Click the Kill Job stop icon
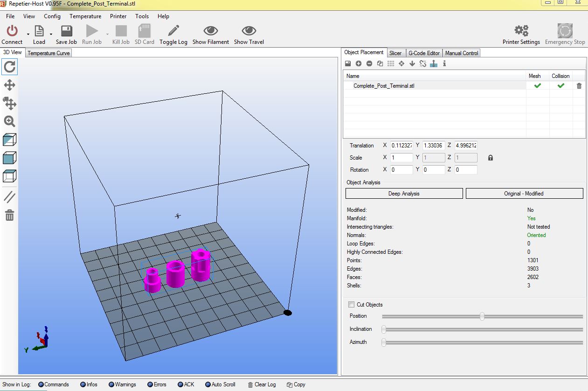Viewport: 588px width, 391px height. (121, 31)
